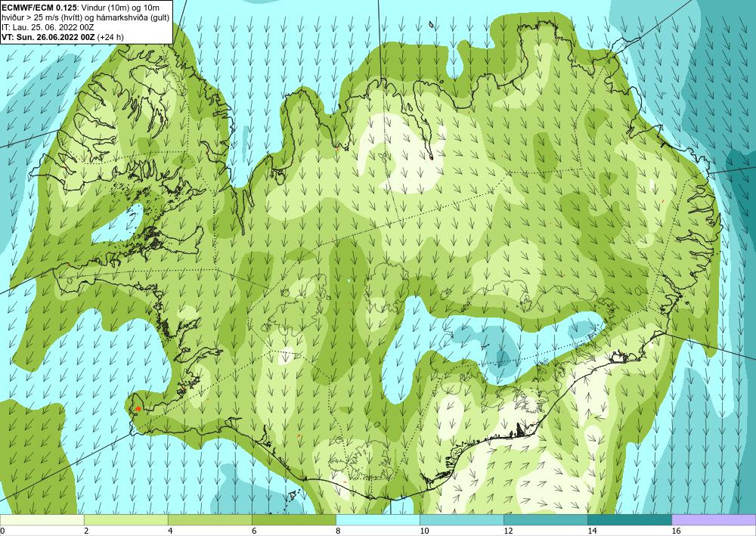Pick the medium green 4–6 m/s legend swatch

tap(209, 520)
